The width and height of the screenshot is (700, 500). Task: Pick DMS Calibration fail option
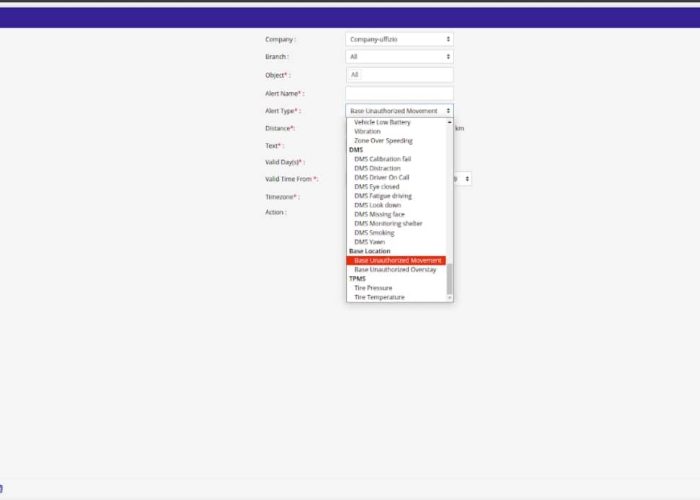click(382, 159)
